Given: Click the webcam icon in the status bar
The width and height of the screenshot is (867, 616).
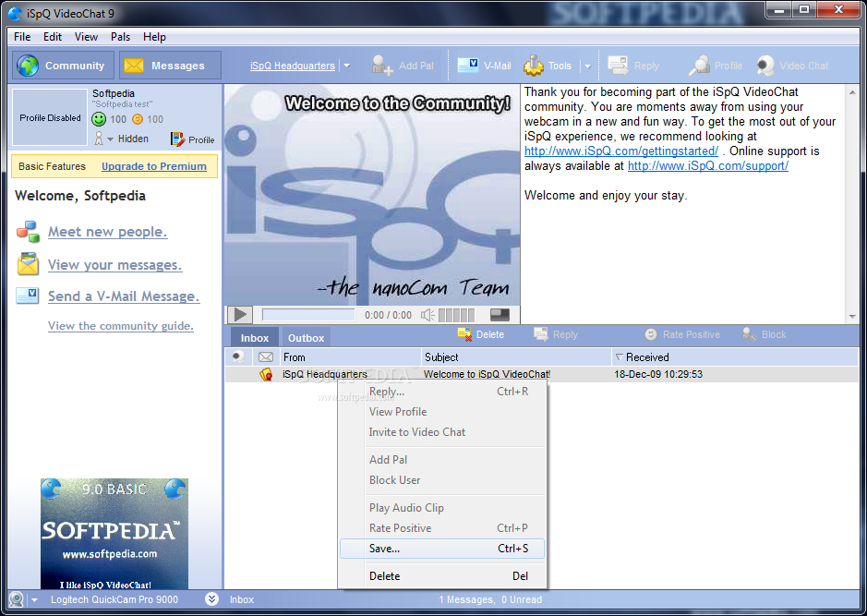Looking at the screenshot, I should (17, 599).
